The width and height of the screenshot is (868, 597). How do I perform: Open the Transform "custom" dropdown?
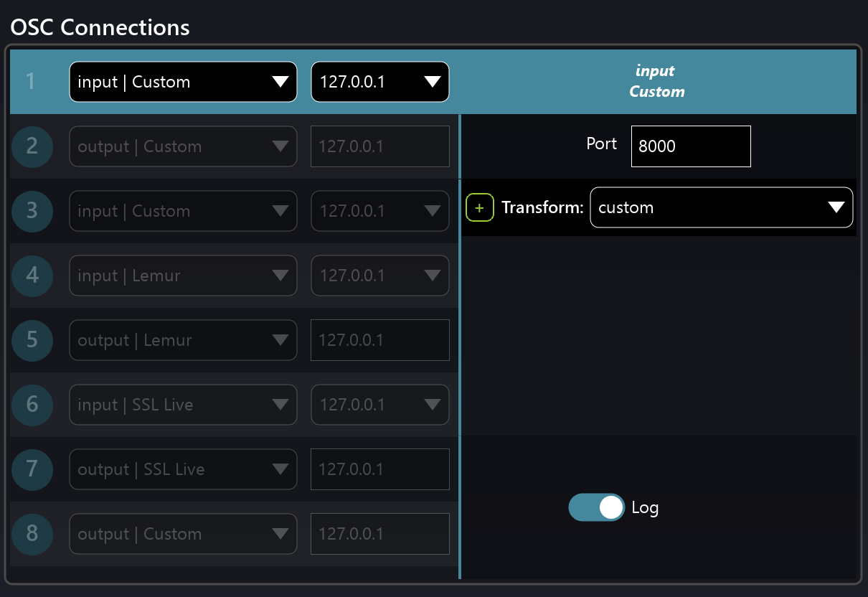click(x=721, y=207)
